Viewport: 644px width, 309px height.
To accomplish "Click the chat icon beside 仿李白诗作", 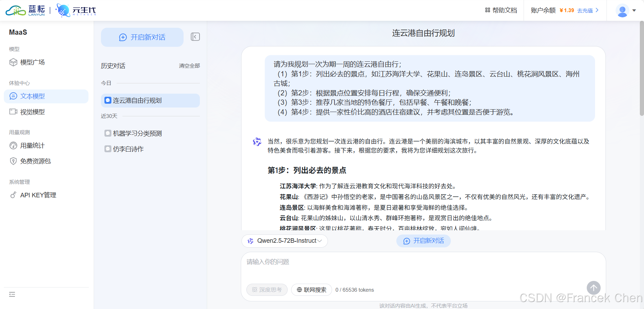I will [108, 149].
